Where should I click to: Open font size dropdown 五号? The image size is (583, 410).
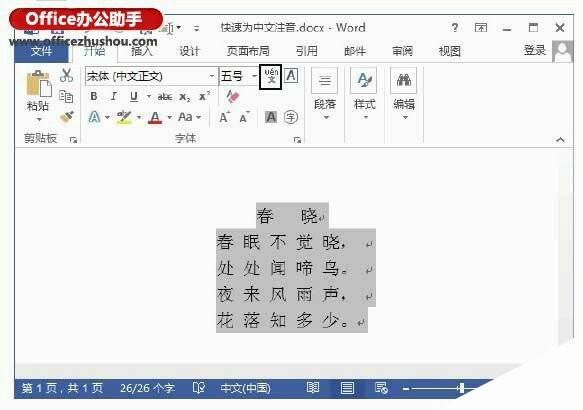point(254,76)
